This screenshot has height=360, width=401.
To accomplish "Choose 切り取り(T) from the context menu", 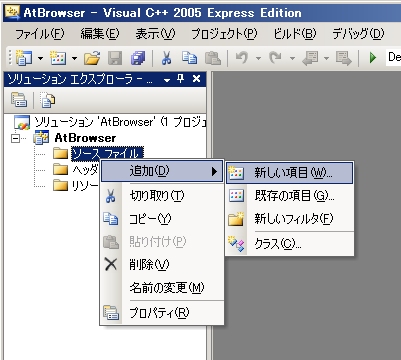I will tap(162, 196).
